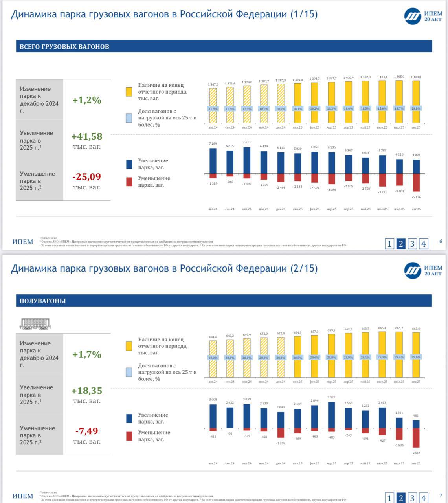Click the ПОЛУВАГОНЫ header bar

tap(224, 301)
